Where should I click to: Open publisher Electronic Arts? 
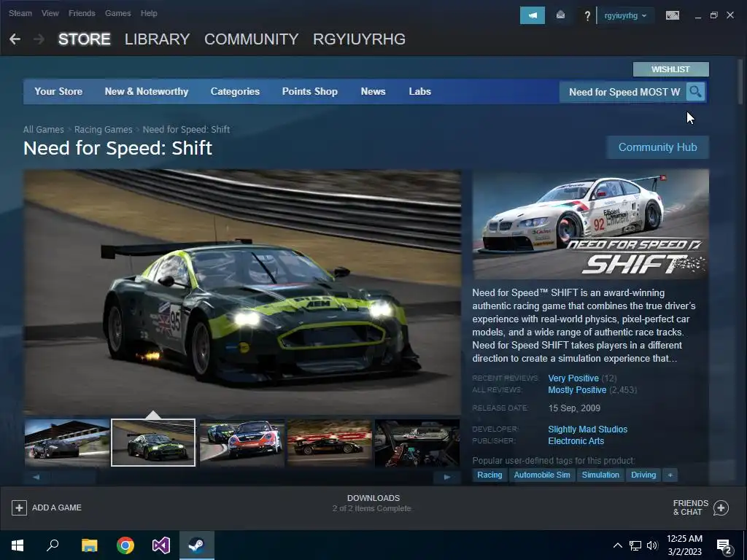click(x=576, y=441)
